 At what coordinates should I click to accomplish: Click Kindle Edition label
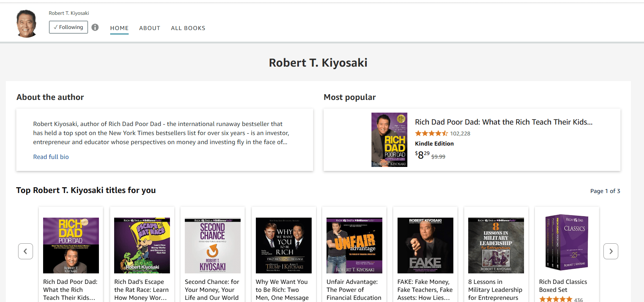(434, 143)
